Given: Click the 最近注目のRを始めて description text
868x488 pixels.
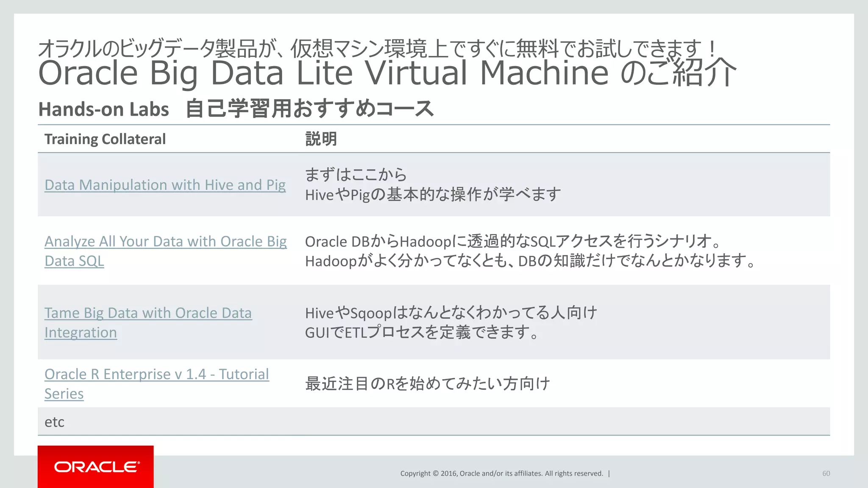Looking at the screenshot, I should 428,384.
